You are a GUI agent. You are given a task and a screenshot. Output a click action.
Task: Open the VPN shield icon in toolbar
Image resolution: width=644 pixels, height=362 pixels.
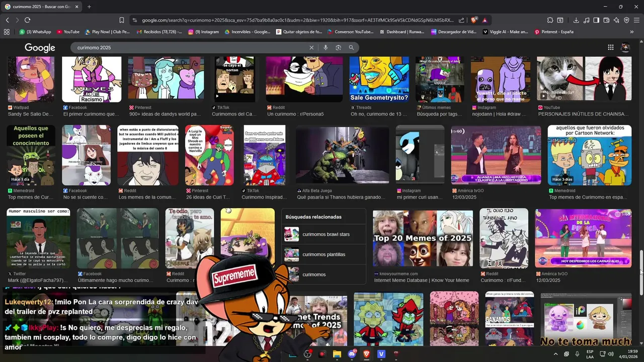[626, 20]
